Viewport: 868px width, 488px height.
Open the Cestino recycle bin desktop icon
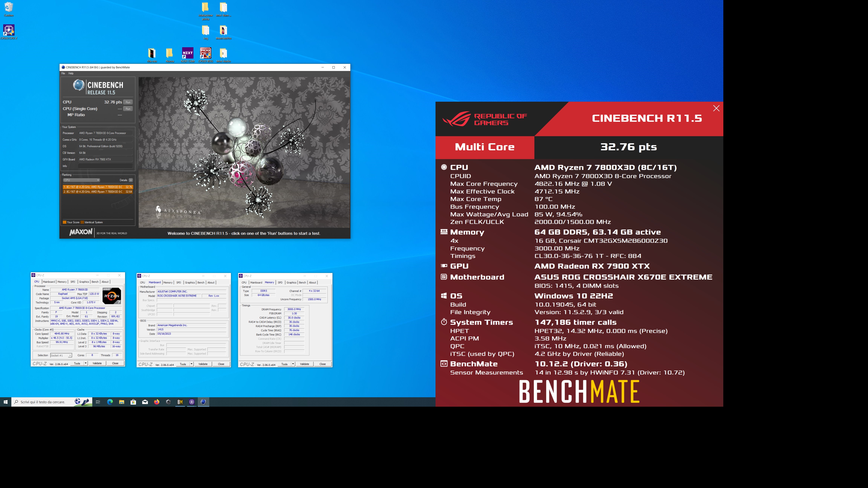click(9, 9)
